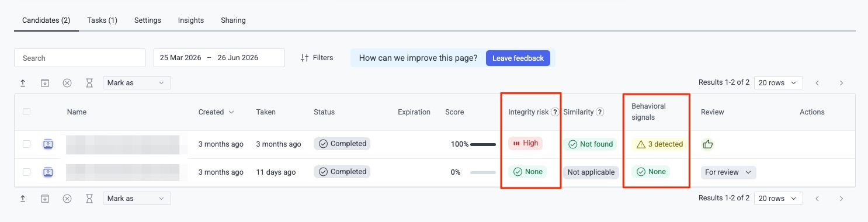Click the top archive box icon
This screenshot has height=222, width=868.
(x=45, y=83)
